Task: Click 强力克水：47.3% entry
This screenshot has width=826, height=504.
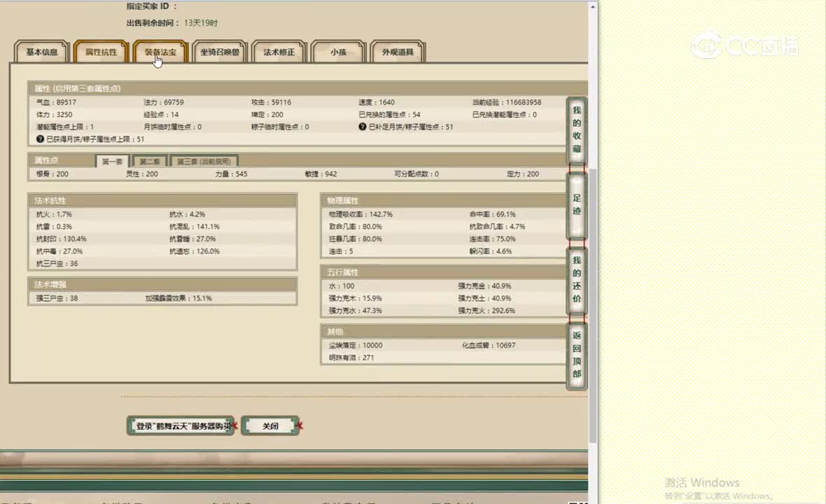Action: coord(356,311)
